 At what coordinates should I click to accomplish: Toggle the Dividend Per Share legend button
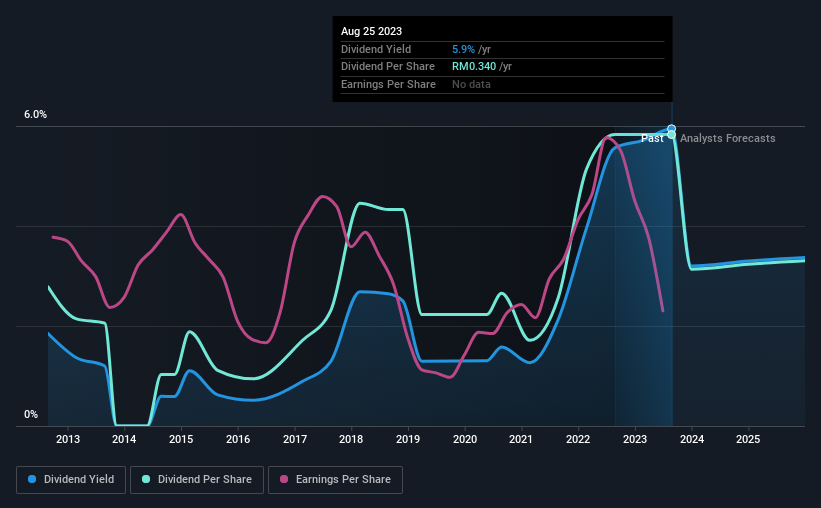tap(197, 480)
